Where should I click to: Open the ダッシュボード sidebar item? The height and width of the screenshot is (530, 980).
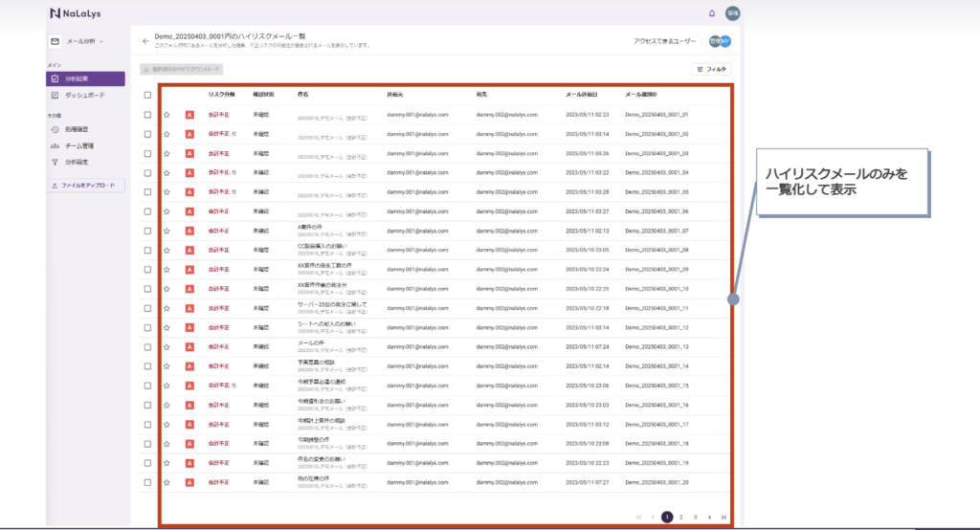pyautogui.click(x=85, y=96)
